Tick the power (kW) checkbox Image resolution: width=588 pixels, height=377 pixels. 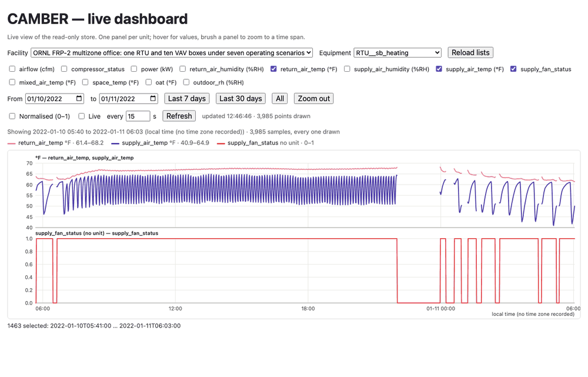134,69
